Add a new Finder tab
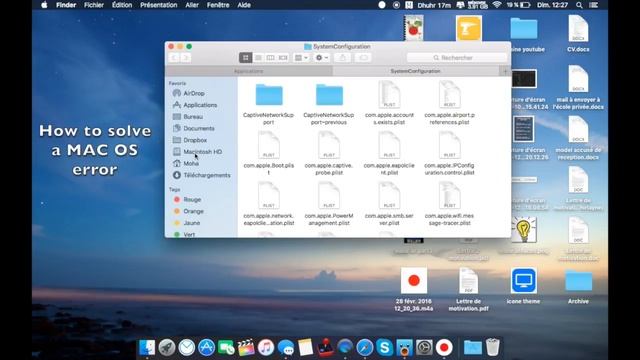This screenshot has width=640, height=360. tap(505, 71)
